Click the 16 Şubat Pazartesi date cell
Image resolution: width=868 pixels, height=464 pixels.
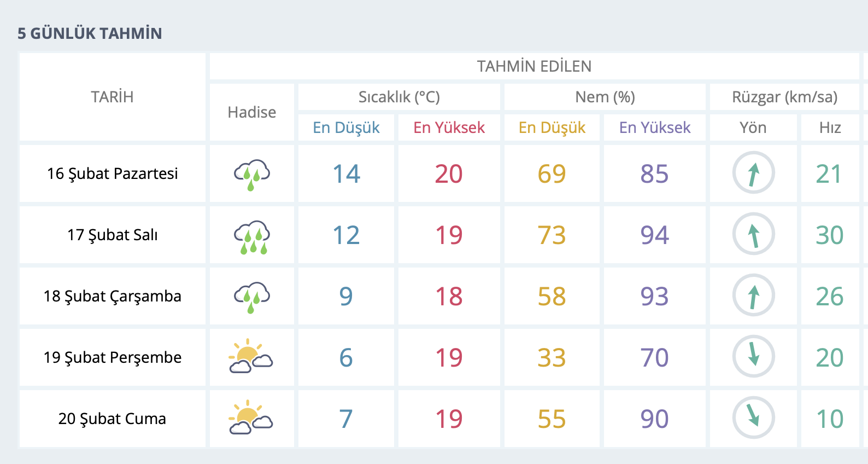(x=112, y=173)
